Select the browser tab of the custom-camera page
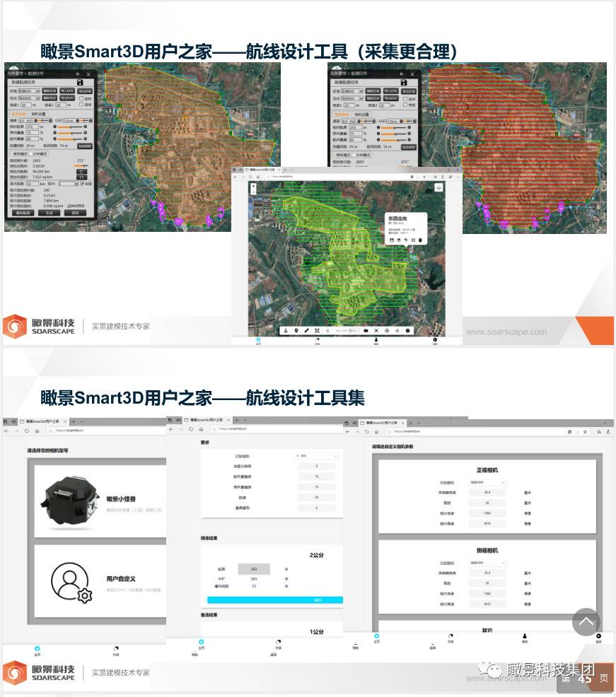The image size is (616, 697). pyautogui.click(x=383, y=422)
